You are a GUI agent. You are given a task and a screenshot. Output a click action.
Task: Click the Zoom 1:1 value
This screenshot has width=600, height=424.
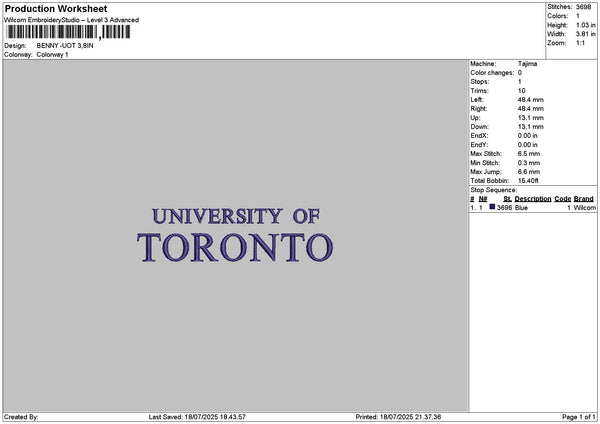580,43
